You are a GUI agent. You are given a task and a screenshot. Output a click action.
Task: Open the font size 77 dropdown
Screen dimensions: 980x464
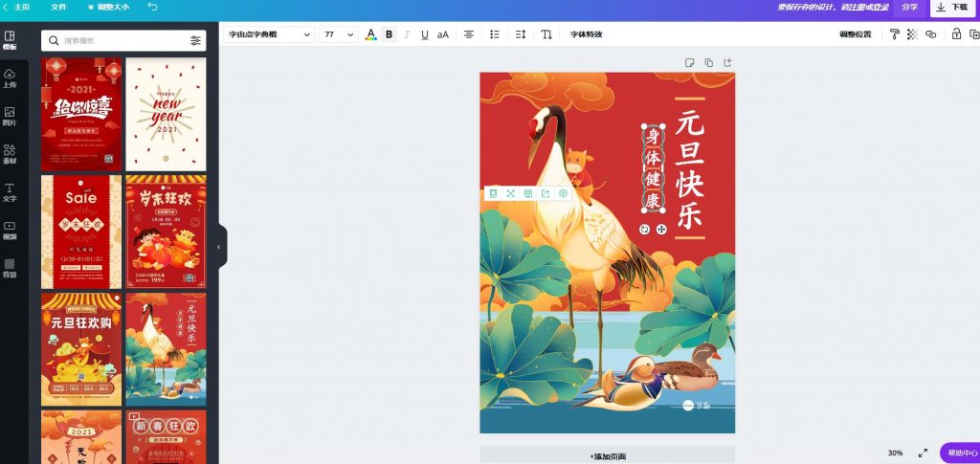coord(338,34)
